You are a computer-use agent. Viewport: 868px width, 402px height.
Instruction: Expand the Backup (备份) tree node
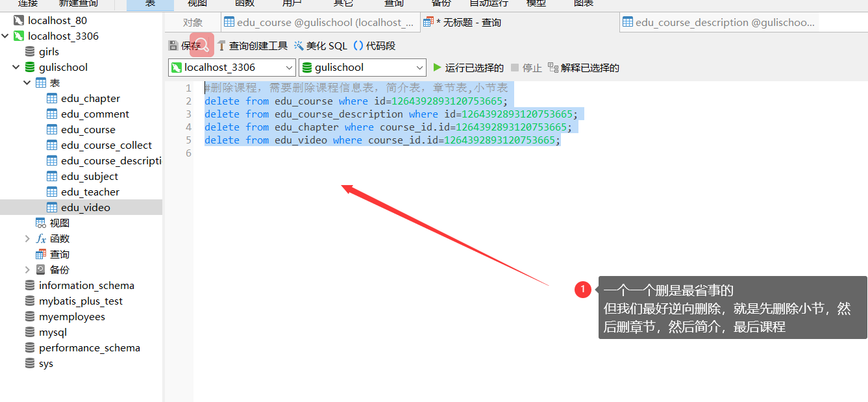tap(27, 270)
